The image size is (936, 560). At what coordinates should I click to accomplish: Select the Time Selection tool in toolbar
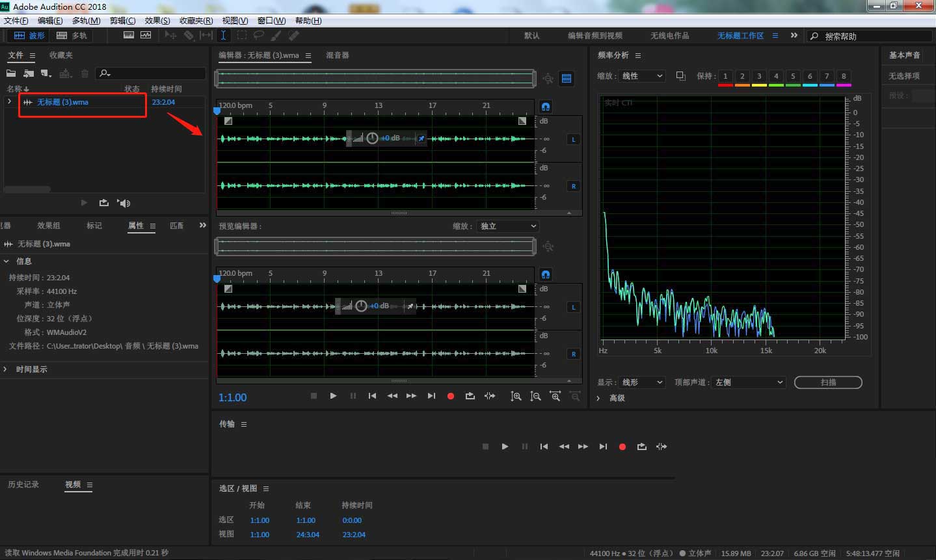(x=223, y=35)
